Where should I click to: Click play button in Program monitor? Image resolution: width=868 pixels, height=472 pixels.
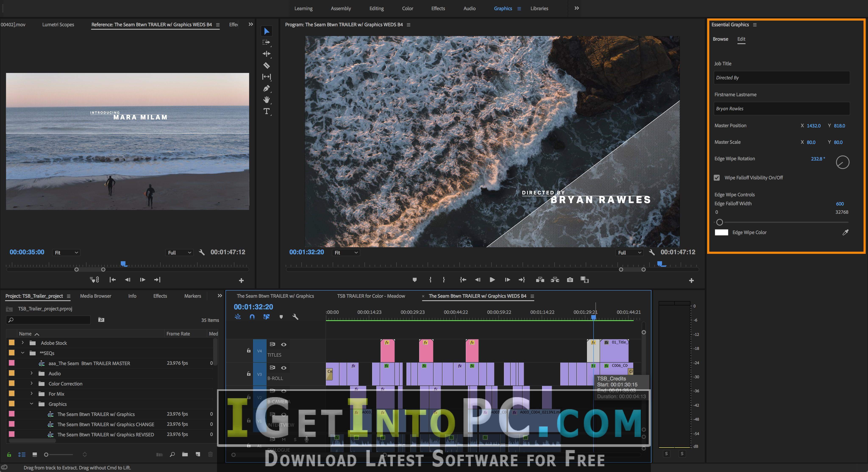(492, 280)
